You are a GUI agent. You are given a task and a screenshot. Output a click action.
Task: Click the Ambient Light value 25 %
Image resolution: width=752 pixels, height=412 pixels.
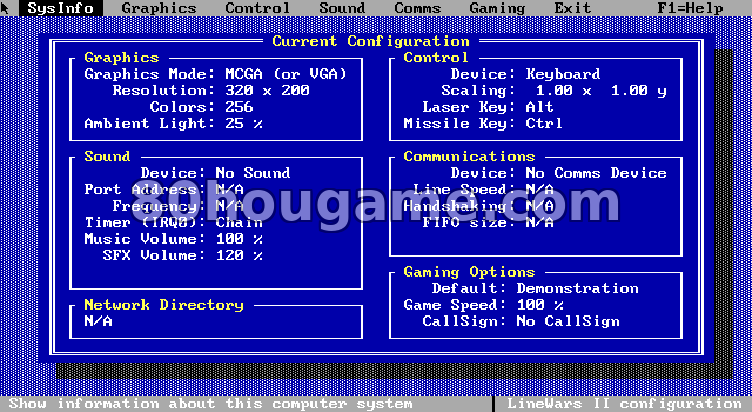point(244,123)
